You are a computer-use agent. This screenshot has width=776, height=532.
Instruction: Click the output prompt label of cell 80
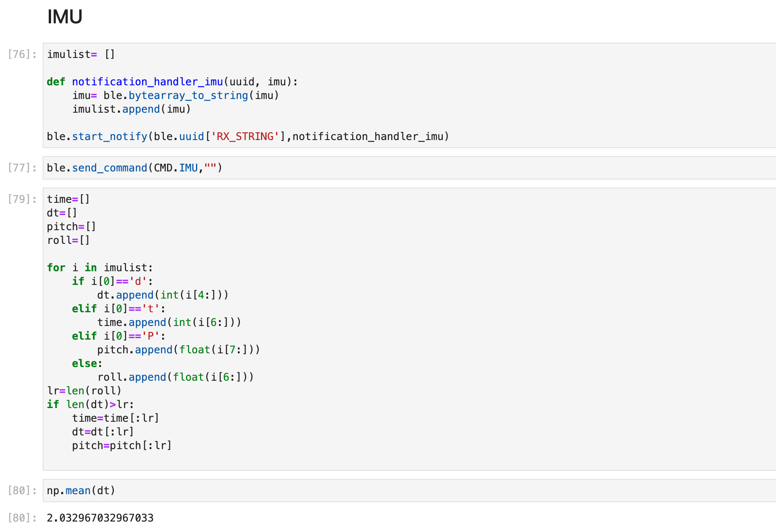pyautogui.click(x=22, y=518)
